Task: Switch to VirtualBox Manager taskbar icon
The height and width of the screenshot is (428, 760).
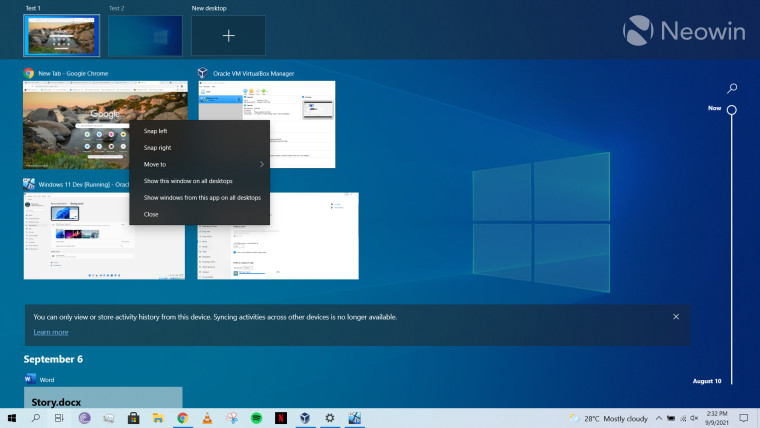Action: pos(305,418)
